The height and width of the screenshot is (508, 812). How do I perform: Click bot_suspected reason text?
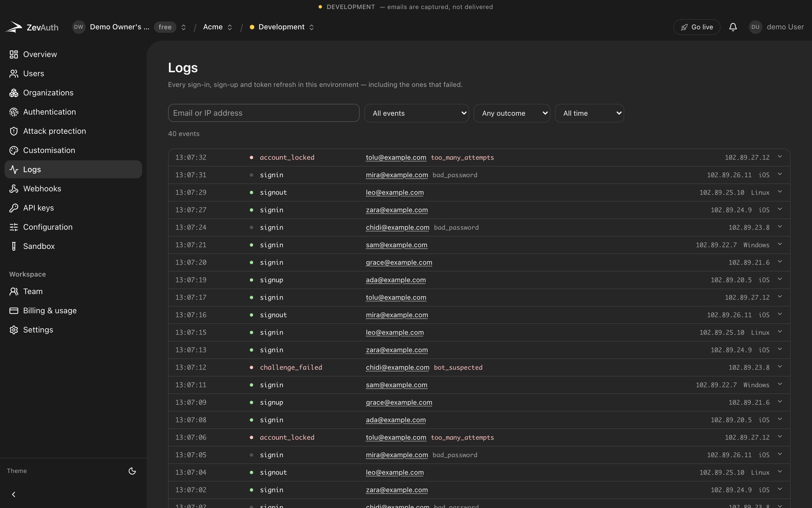coord(458,367)
